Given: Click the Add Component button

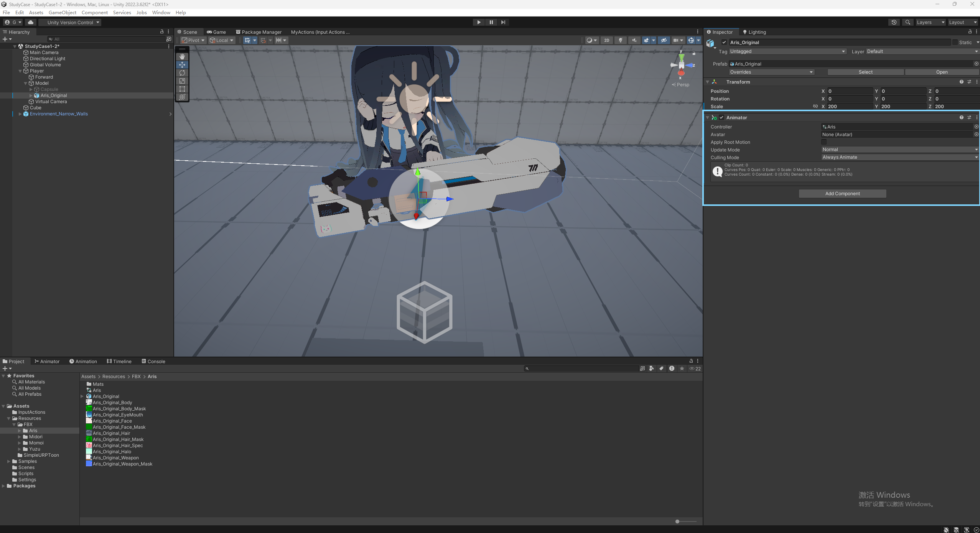Looking at the screenshot, I should click(x=842, y=194).
